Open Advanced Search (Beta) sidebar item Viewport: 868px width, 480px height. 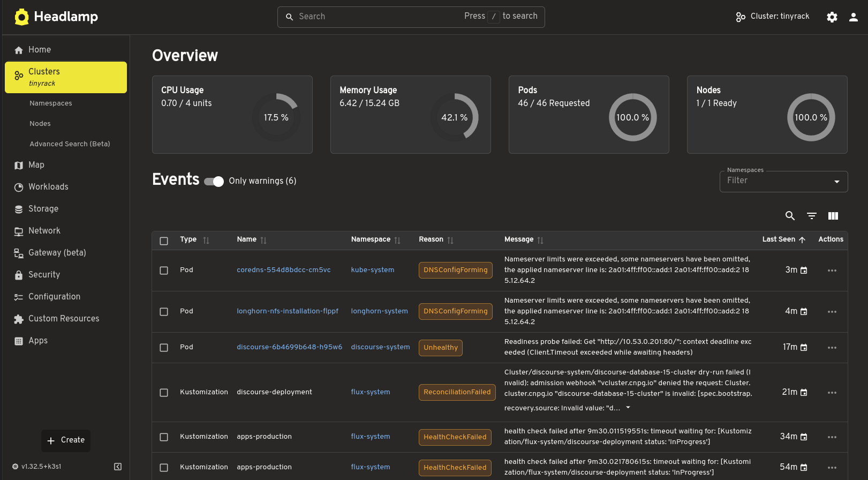[70, 144]
